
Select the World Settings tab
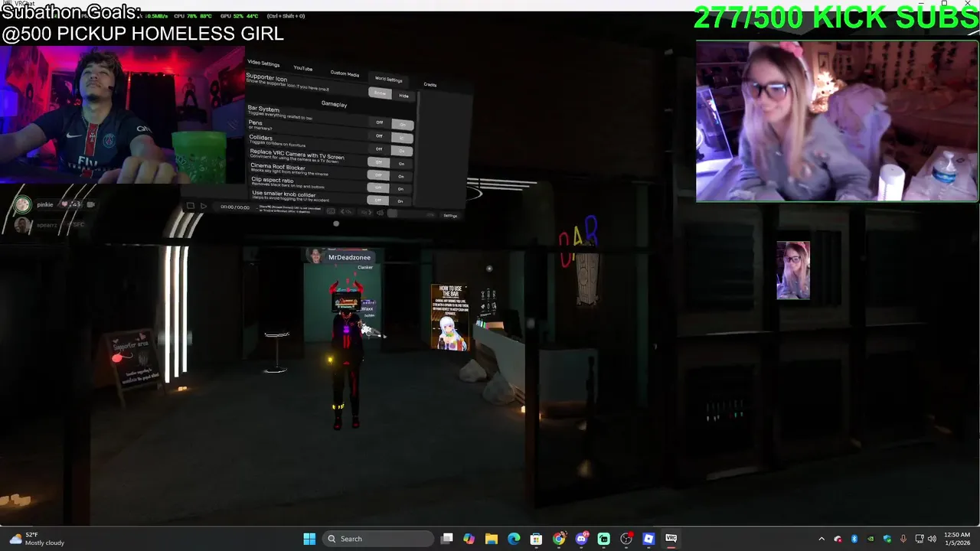[x=388, y=80]
